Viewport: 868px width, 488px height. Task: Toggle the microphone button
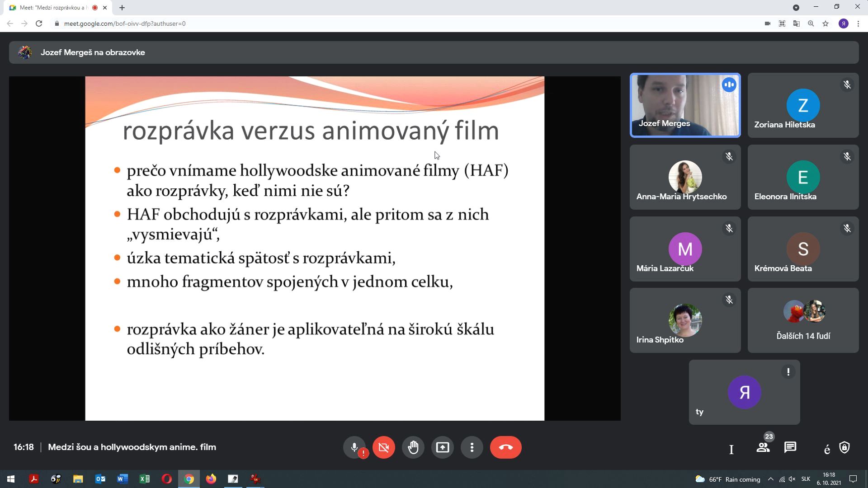[354, 447]
